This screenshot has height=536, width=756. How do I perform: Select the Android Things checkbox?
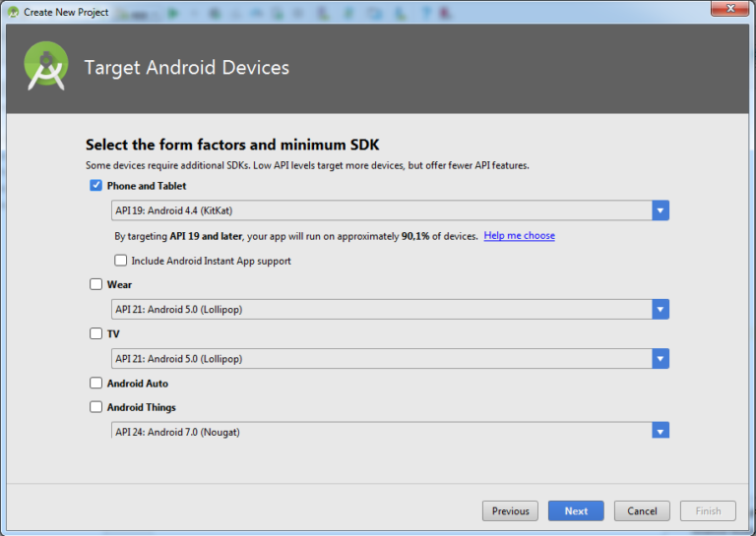coord(95,407)
